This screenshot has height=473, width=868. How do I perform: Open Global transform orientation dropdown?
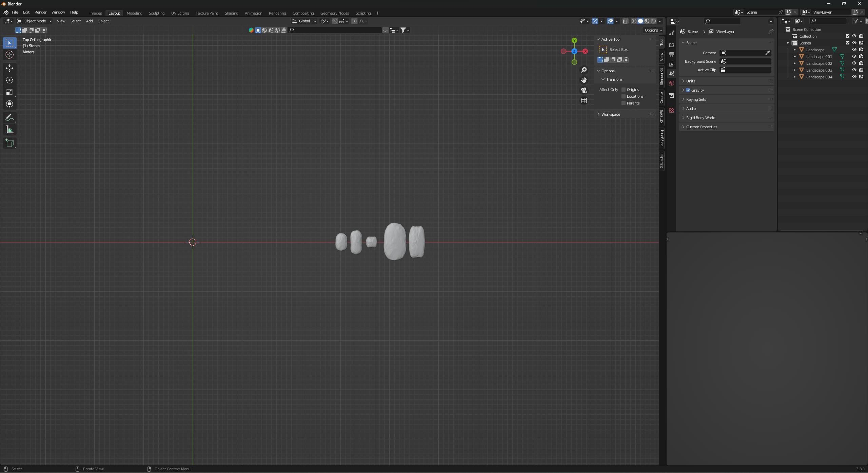click(304, 21)
